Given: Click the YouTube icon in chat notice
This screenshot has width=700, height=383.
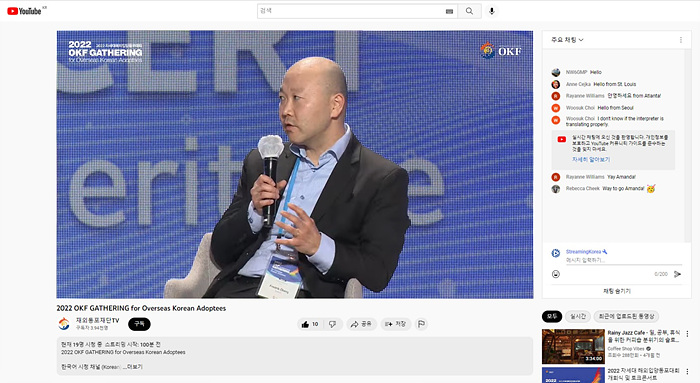Looking at the screenshot, I should pyautogui.click(x=562, y=140).
